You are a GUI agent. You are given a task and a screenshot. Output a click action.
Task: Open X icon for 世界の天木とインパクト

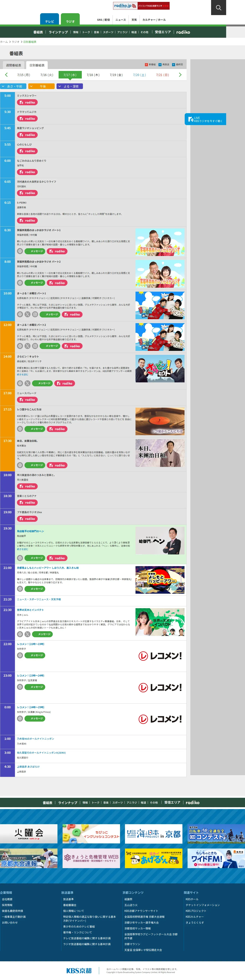[x=27, y=634]
